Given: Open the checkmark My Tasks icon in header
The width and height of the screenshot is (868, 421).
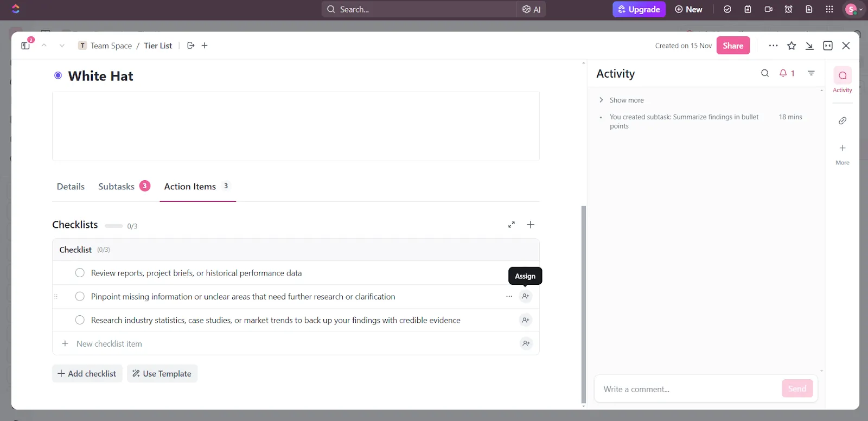Looking at the screenshot, I should (x=727, y=9).
